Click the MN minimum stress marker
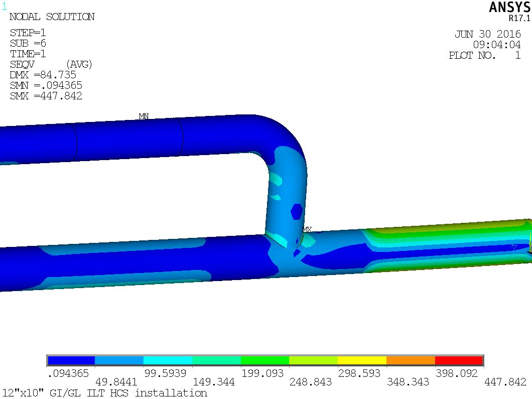Screen dimensions: 532x399 pos(144,116)
